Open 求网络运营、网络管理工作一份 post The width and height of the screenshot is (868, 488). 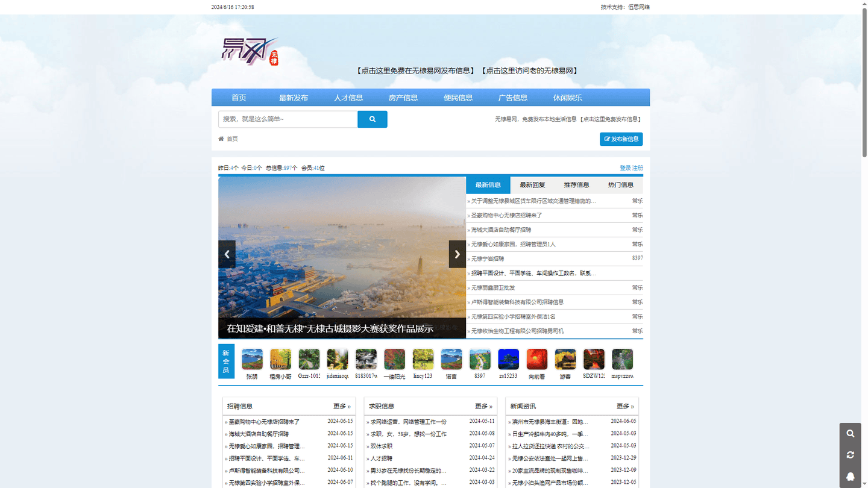[409, 422]
